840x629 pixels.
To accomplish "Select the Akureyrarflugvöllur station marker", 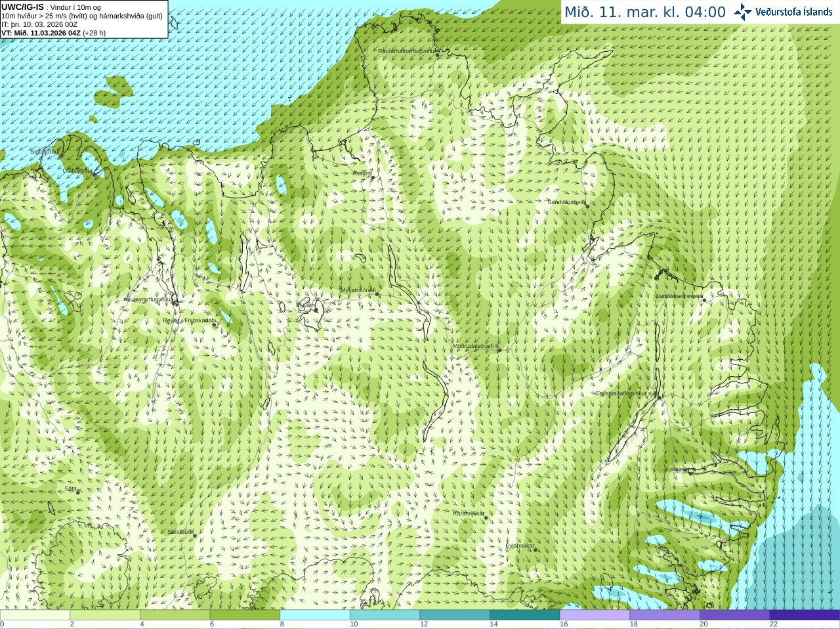I will [x=175, y=303].
